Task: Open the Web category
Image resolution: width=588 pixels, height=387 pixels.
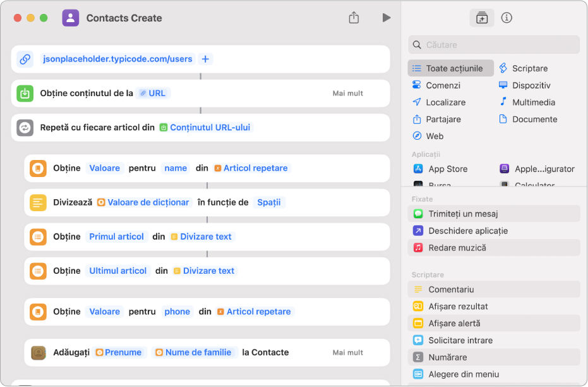Action: coord(428,136)
